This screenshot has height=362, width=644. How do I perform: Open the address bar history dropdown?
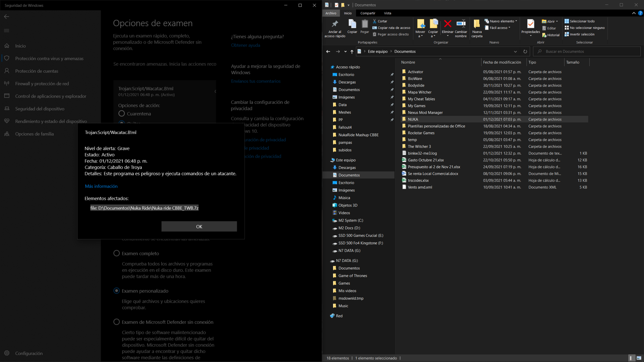(515, 51)
